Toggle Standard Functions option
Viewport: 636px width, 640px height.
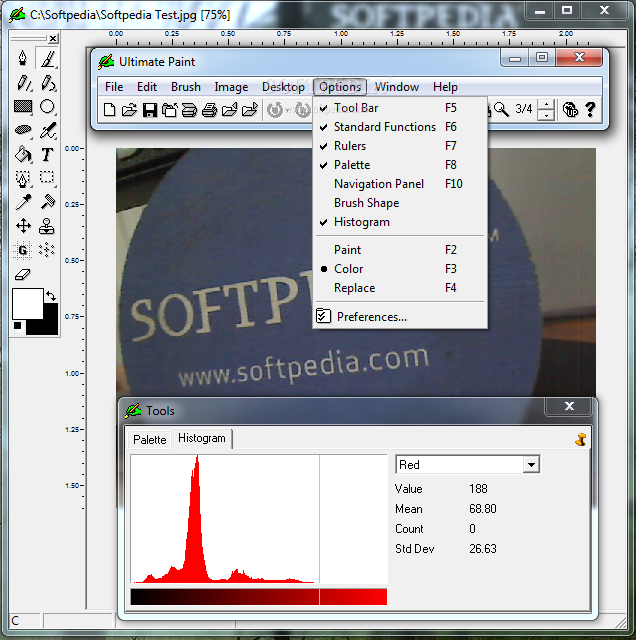(x=400, y=127)
